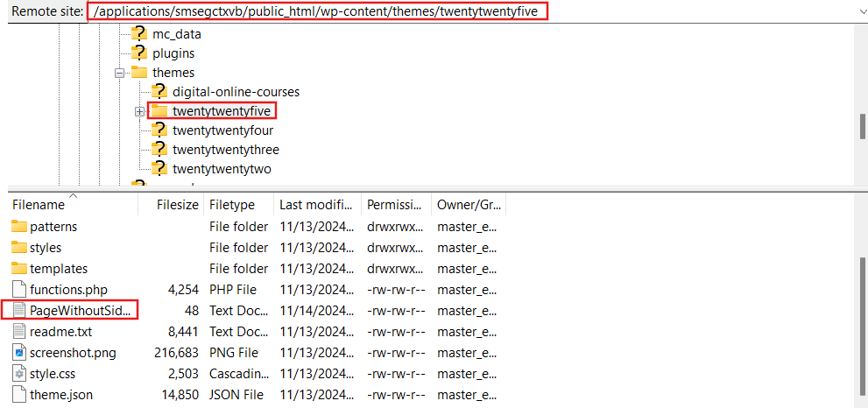Select the PageWithoutSid... text file
Image resolution: width=868 pixels, height=408 pixels.
(x=81, y=311)
